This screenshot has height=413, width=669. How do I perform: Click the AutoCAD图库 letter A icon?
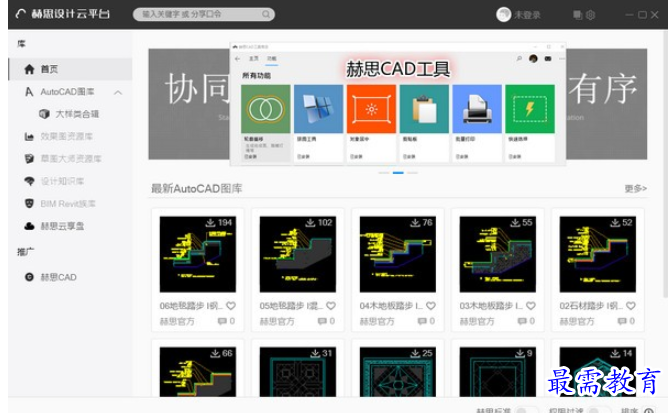(x=29, y=92)
